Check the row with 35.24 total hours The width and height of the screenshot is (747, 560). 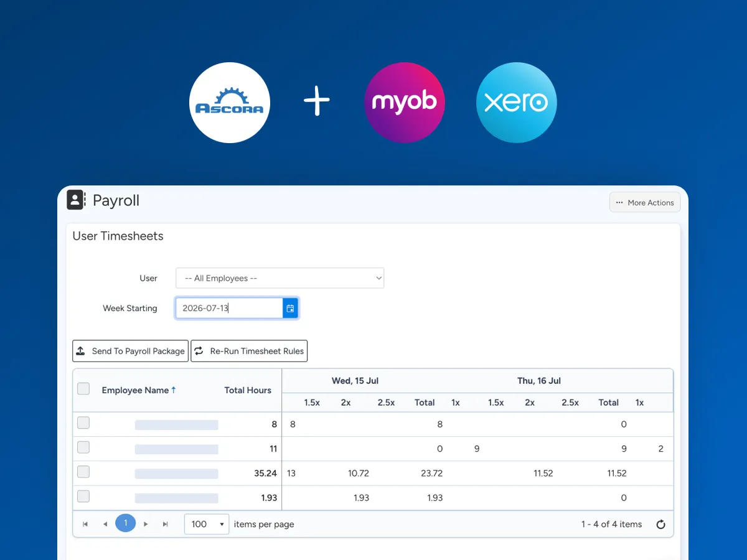[x=83, y=472]
